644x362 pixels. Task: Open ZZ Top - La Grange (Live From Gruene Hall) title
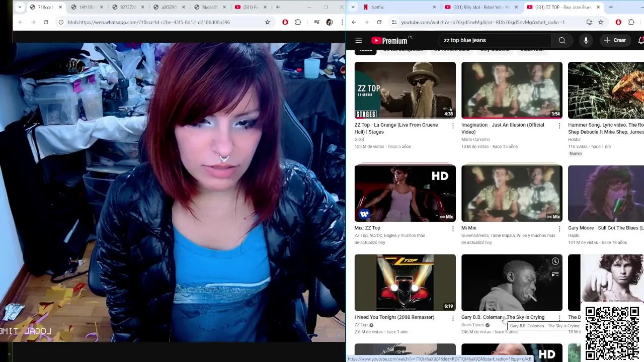[396, 128]
